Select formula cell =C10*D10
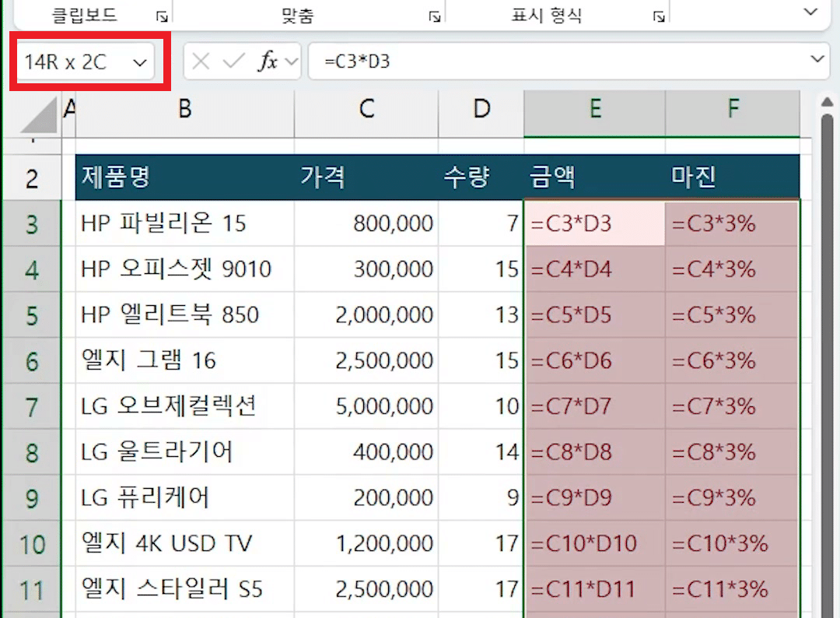This screenshot has height=618, width=840. (x=595, y=543)
